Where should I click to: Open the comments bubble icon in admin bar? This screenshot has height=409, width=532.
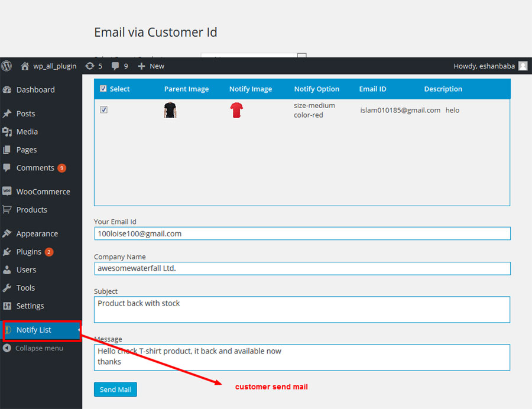[115, 66]
